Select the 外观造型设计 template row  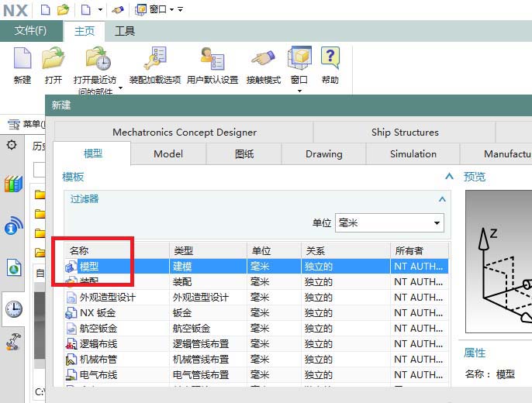tap(256, 298)
